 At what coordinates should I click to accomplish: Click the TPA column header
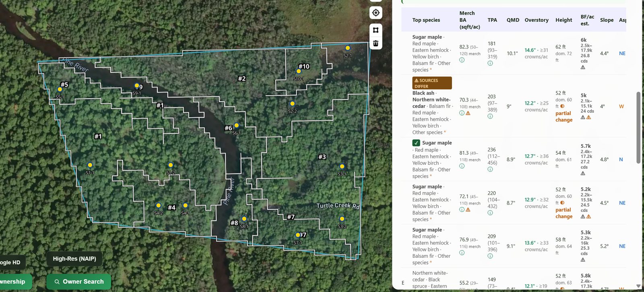point(492,20)
